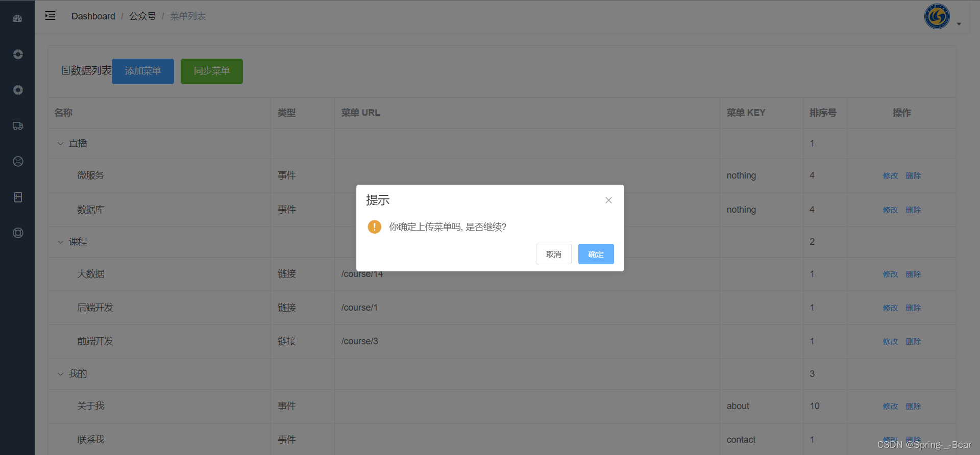Go to Dashboard breadcrumb
The height and width of the screenshot is (455, 980).
pyautogui.click(x=93, y=16)
